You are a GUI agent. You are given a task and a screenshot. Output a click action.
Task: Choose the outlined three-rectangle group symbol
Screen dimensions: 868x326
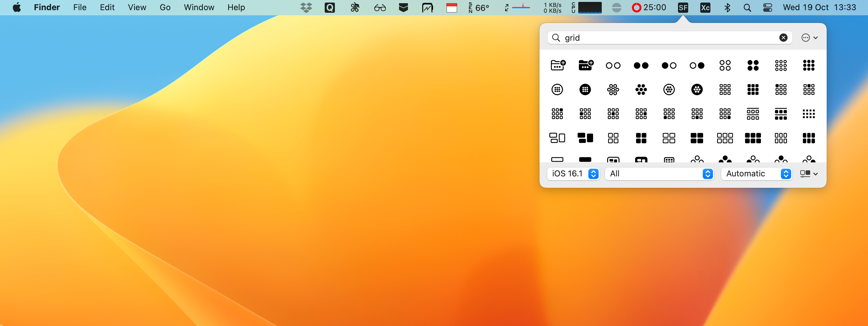click(x=557, y=138)
